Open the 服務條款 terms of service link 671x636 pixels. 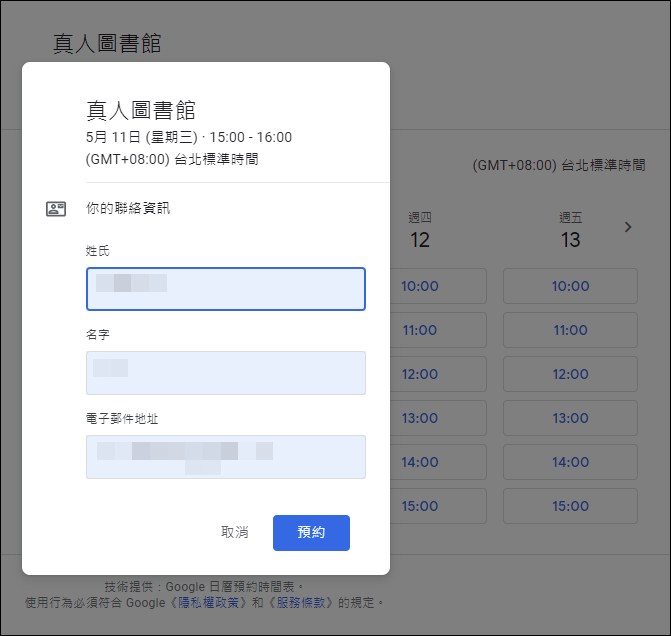300,603
